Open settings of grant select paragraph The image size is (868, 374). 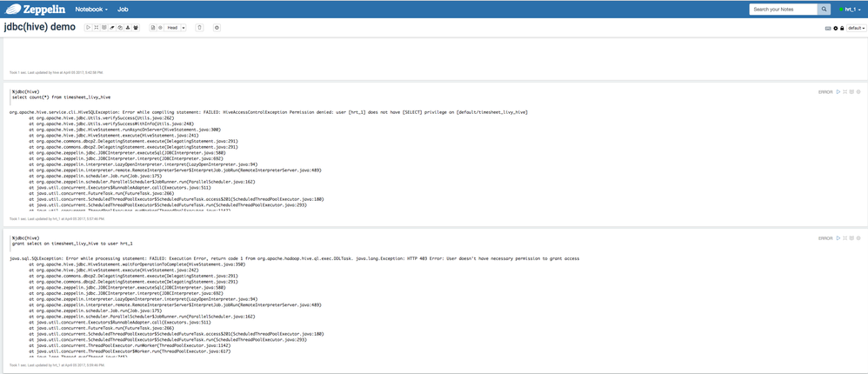pyautogui.click(x=858, y=238)
